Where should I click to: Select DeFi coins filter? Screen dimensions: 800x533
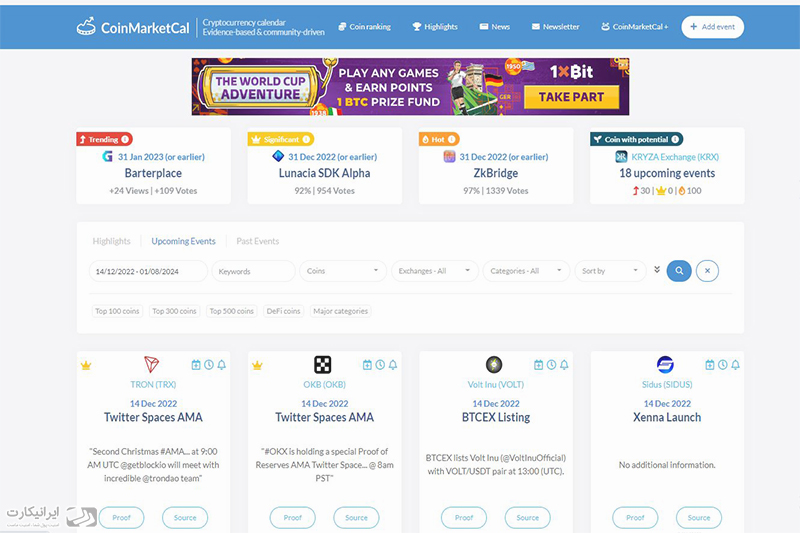pyautogui.click(x=284, y=311)
